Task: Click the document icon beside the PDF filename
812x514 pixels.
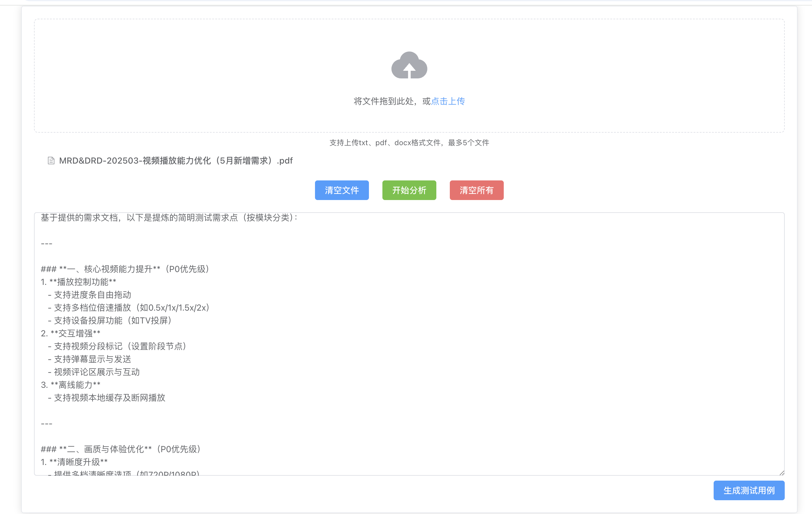Action: tap(51, 161)
